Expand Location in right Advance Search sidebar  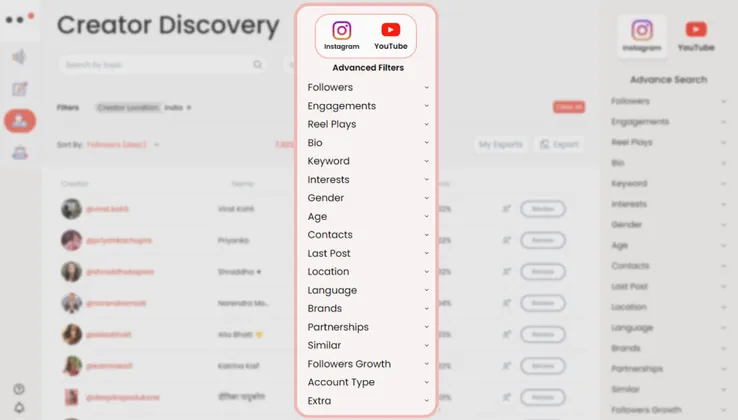(669, 307)
